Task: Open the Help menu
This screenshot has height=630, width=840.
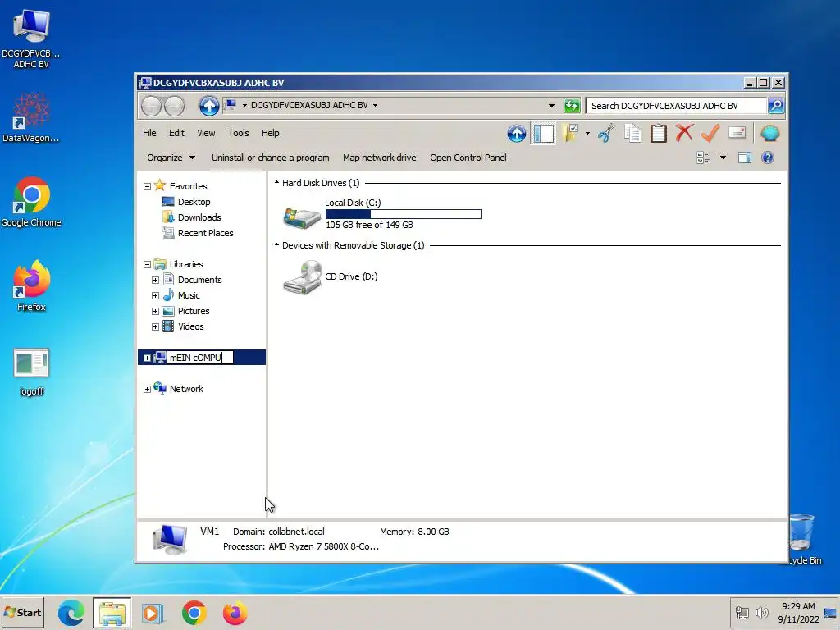Action: [x=270, y=133]
